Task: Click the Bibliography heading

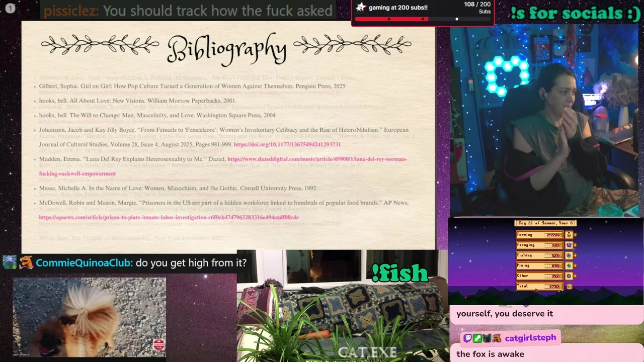Action: (226, 49)
